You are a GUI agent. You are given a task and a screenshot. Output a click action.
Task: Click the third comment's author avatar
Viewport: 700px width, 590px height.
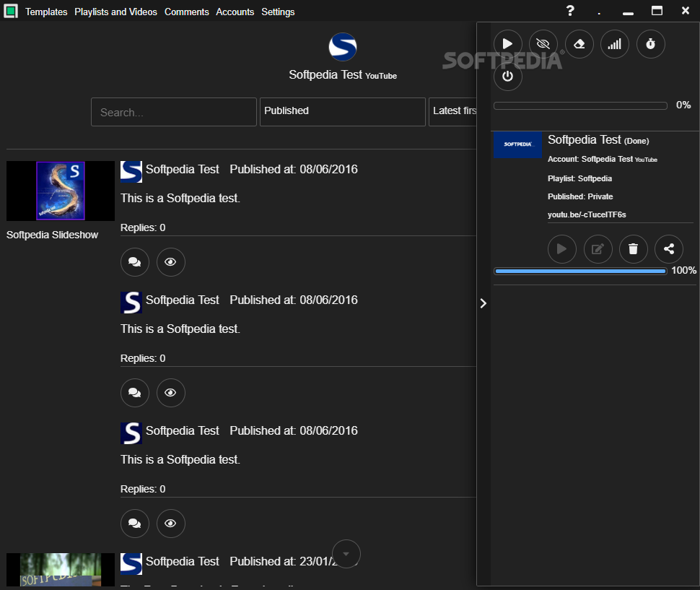[131, 433]
